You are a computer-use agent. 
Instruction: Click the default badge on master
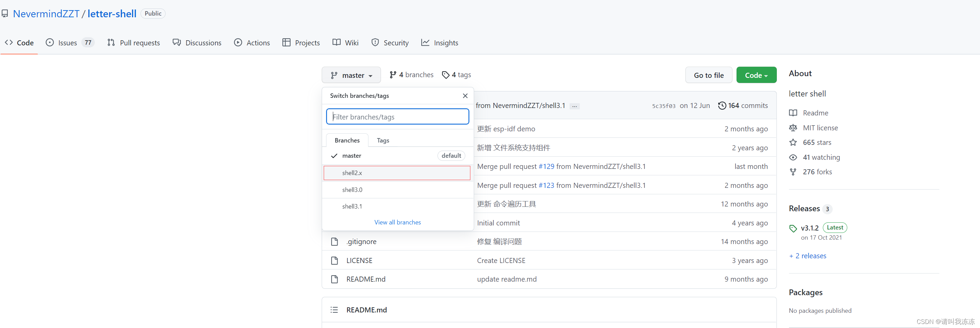click(451, 155)
